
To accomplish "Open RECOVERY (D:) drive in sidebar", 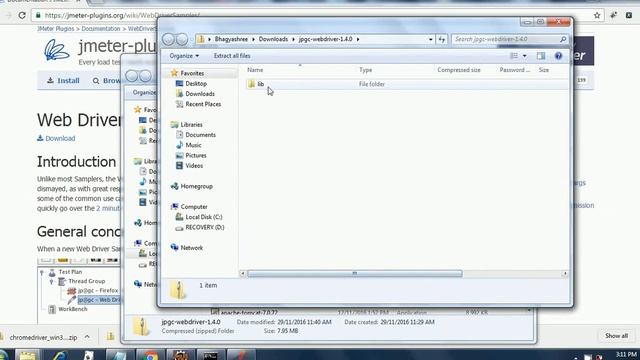I will 204,227.
